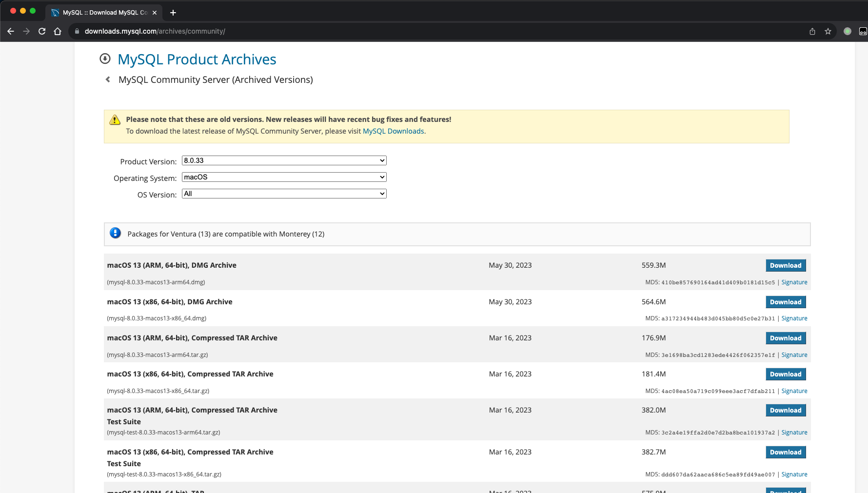Click macOS 13 (x86, 64-bit), DMG Archive title
Image resolution: width=868 pixels, height=493 pixels.
coord(170,302)
